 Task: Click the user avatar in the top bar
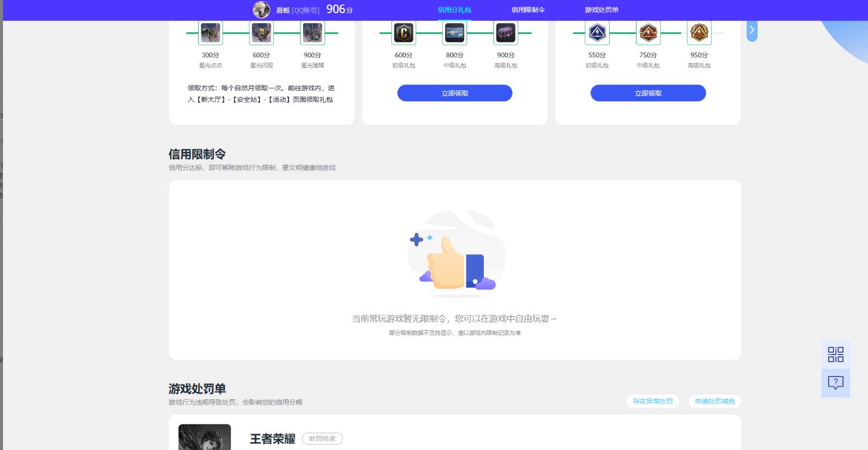point(261,10)
